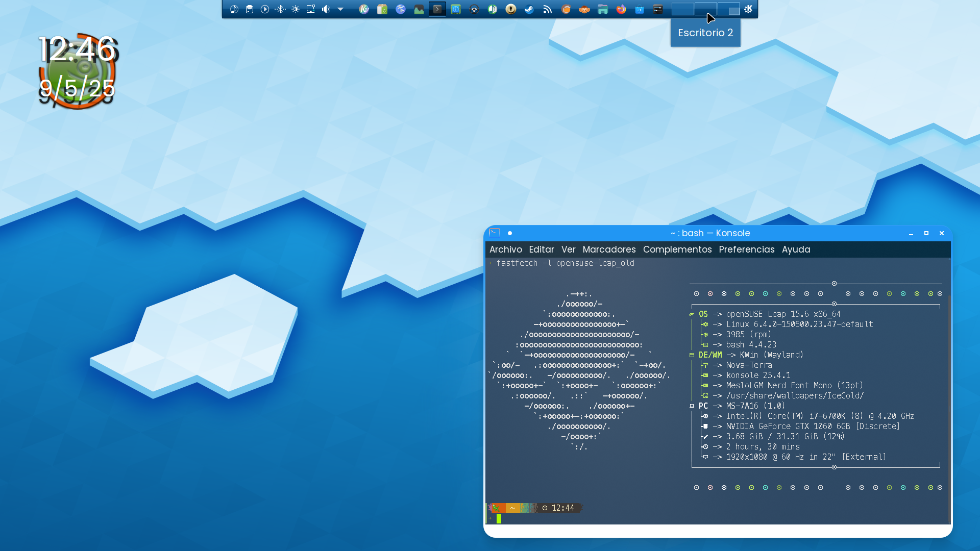Click the 'KWin (Wayland)' line
Screen dimensions: 980x551
coord(771,355)
